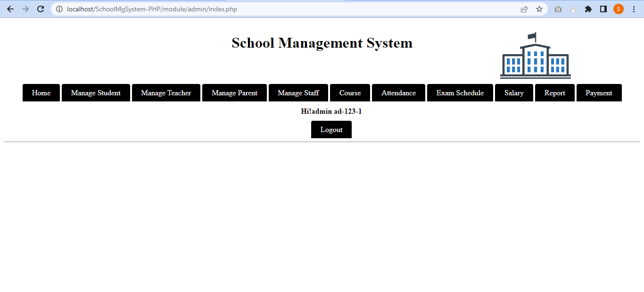This screenshot has width=644, height=292.
Task: Open the Attendance section
Action: tap(398, 92)
